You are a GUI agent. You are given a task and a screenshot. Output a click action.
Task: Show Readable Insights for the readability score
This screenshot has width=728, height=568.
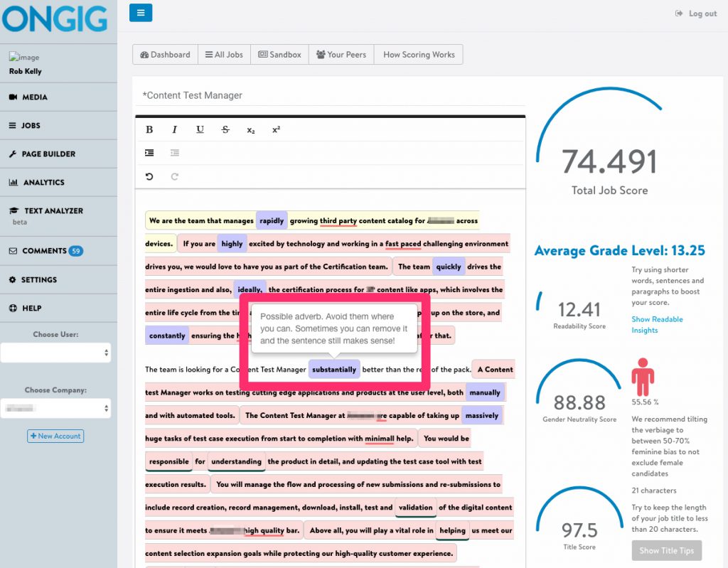pyautogui.click(x=657, y=324)
